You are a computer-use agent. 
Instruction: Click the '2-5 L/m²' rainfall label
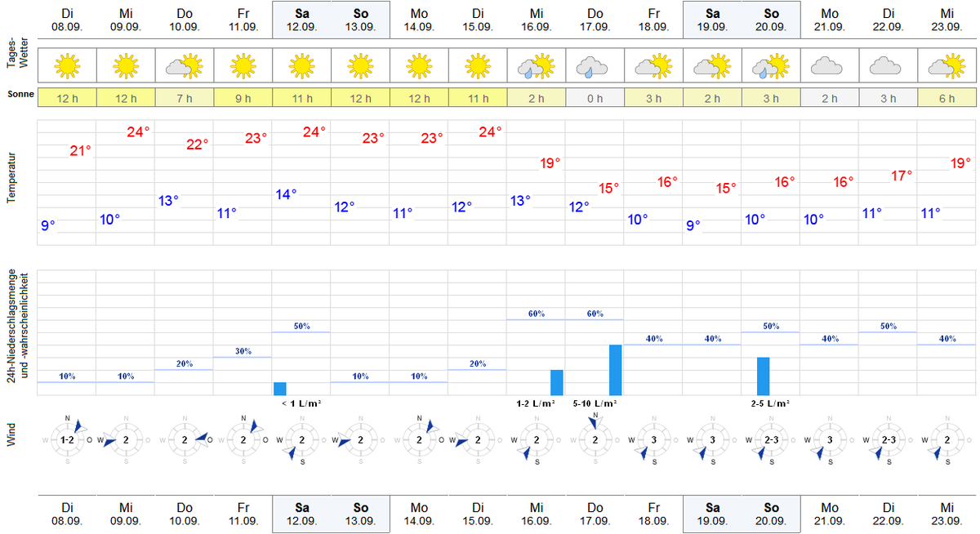[x=771, y=403]
